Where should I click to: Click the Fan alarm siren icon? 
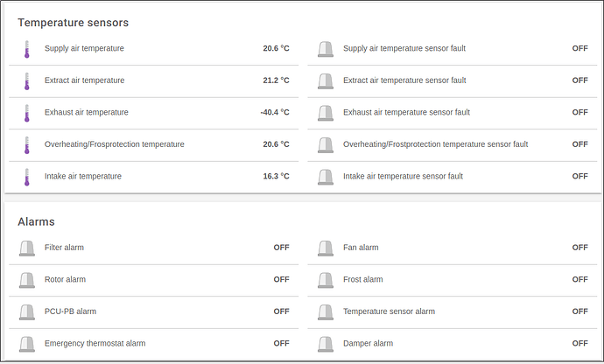coord(326,248)
